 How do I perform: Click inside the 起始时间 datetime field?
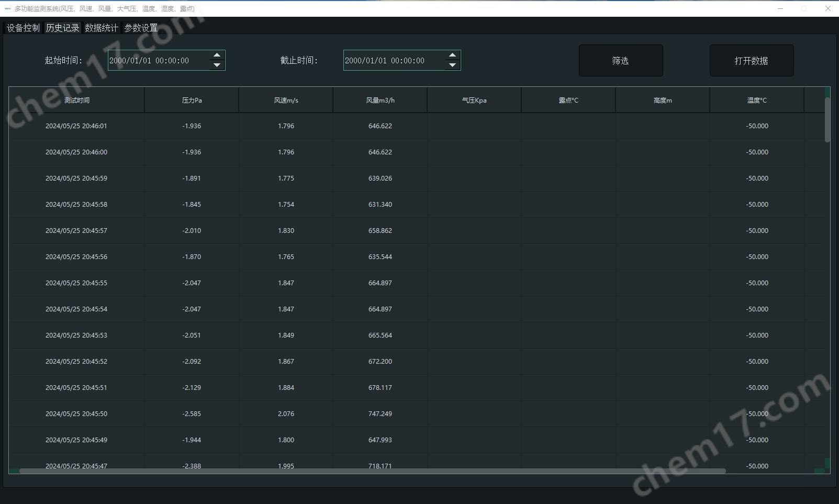[157, 61]
